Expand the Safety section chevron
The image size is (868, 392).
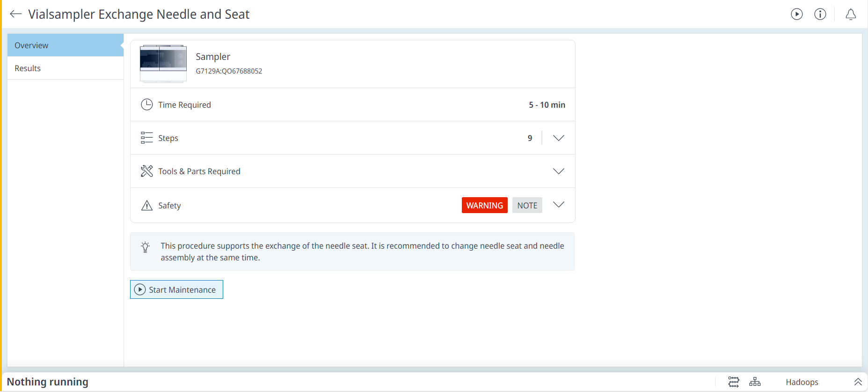558,205
